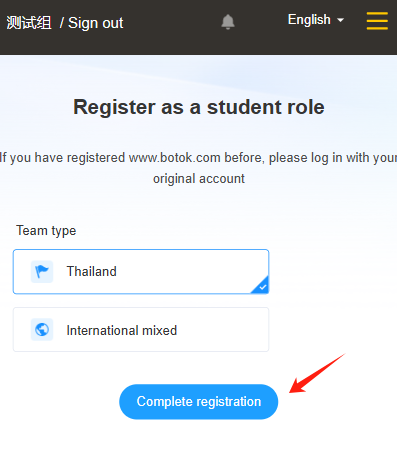Open the English language dropdown
Screen dimensions: 397x449
coord(316,20)
